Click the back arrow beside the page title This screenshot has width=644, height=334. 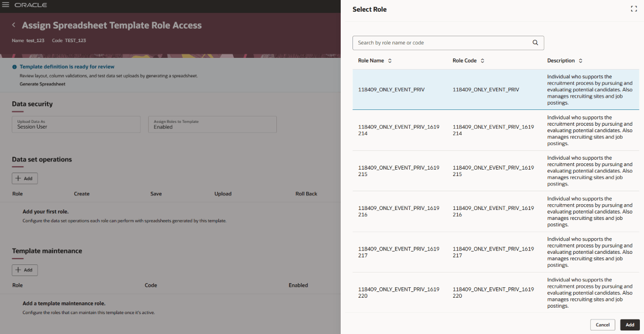tap(13, 25)
